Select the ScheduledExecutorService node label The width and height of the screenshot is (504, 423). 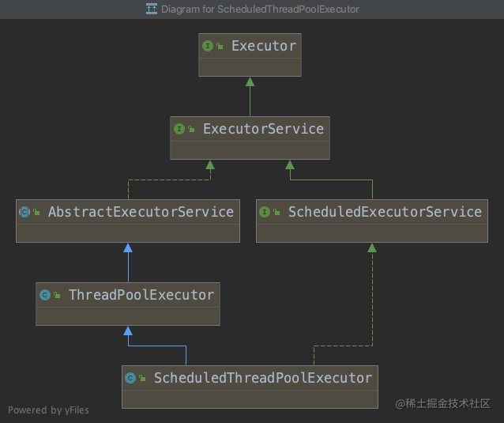[385, 212]
